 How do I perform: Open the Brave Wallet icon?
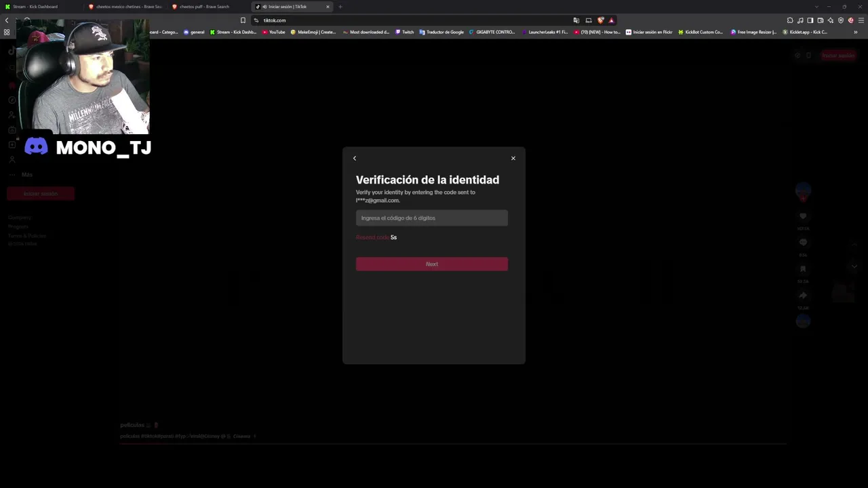pyautogui.click(x=821, y=20)
